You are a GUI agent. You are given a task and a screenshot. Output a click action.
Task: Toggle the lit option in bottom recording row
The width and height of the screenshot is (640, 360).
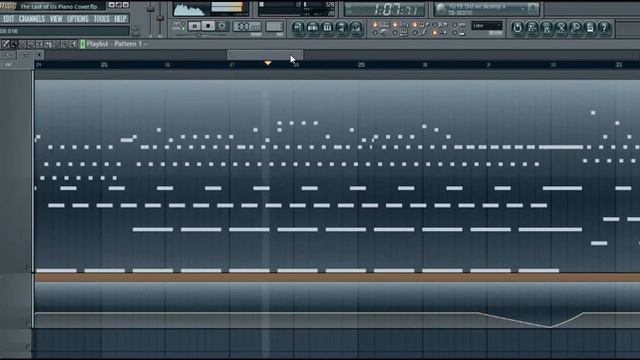click(x=435, y=33)
